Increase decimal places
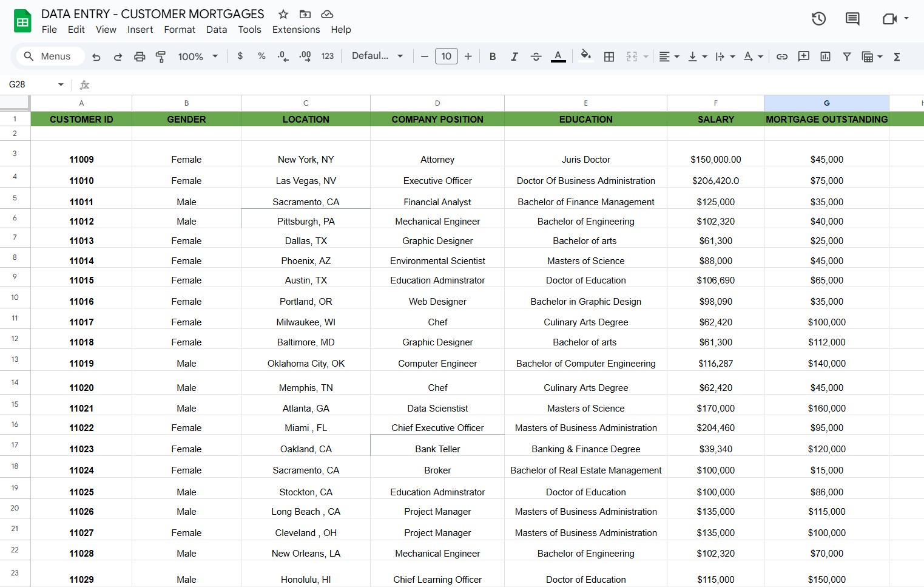 click(x=305, y=56)
